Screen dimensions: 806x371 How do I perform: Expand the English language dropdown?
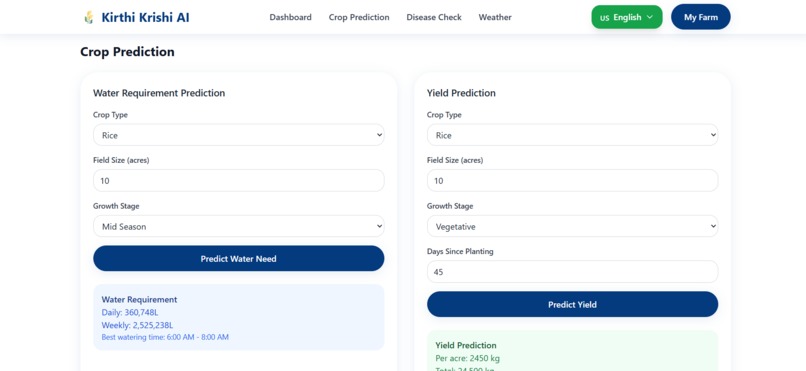pos(627,17)
